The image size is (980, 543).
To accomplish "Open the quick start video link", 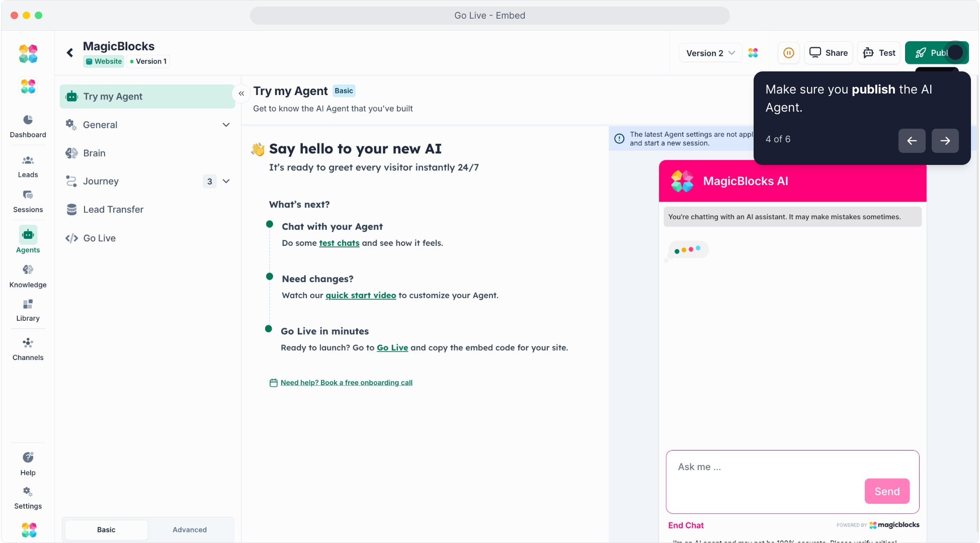I will 361,295.
